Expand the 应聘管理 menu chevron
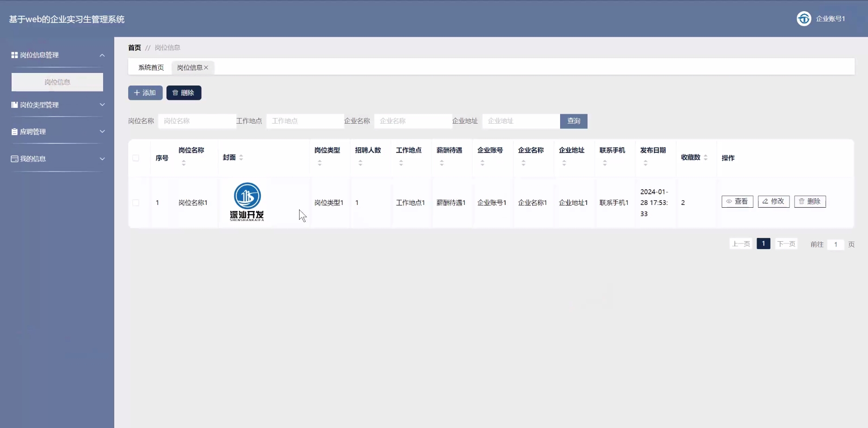This screenshot has width=868, height=428. click(102, 132)
